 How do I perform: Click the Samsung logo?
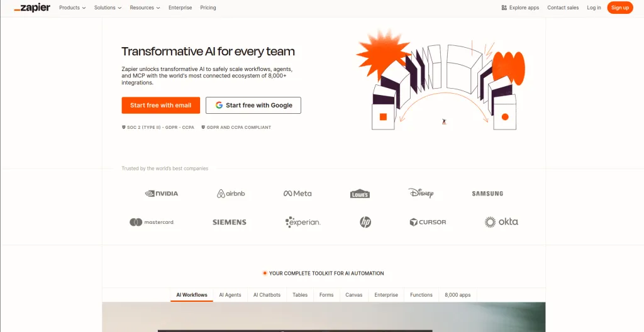(487, 194)
